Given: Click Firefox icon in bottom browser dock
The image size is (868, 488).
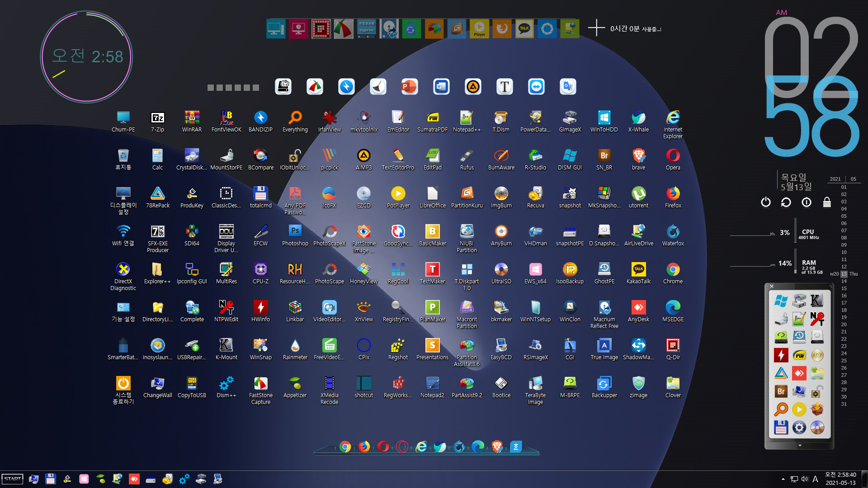Looking at the screenshot, I should point(364,447).
